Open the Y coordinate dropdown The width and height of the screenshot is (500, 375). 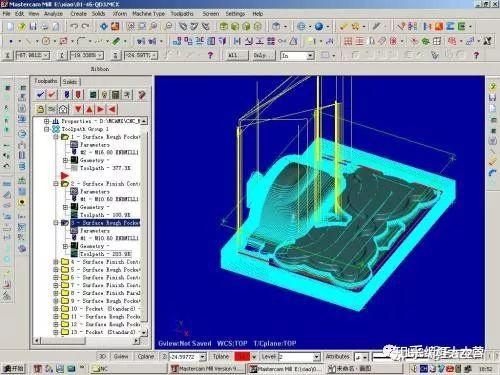100,55
